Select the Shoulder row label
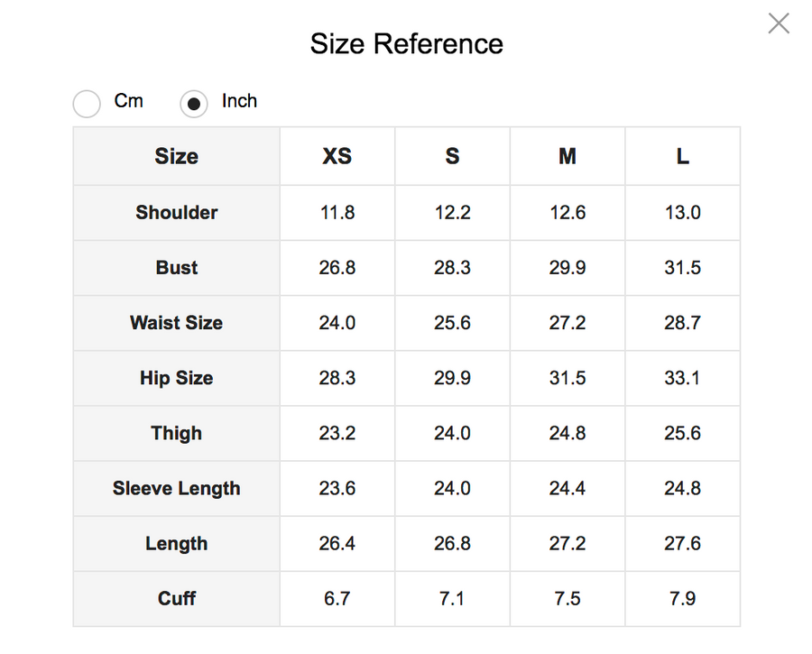 [x=177, y=213]
